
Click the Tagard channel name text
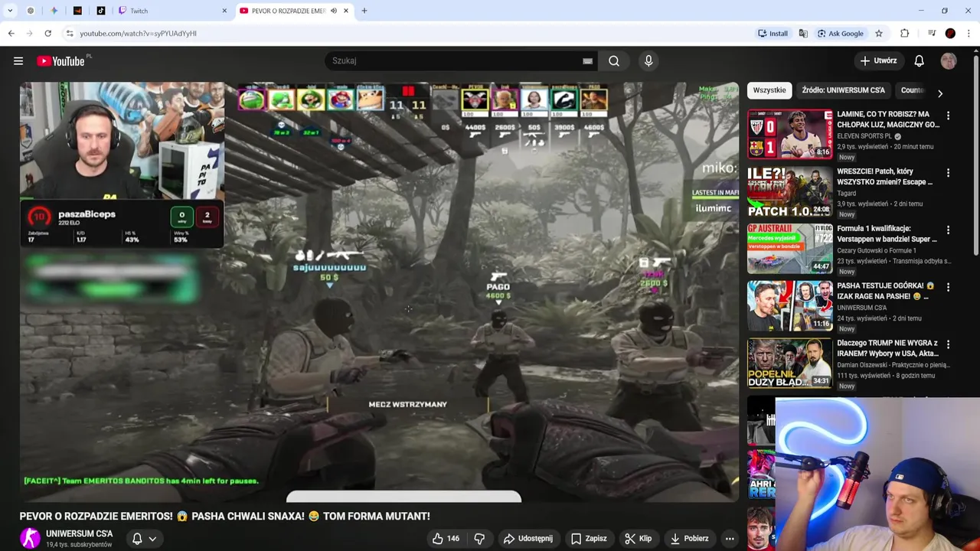point(846,194)
